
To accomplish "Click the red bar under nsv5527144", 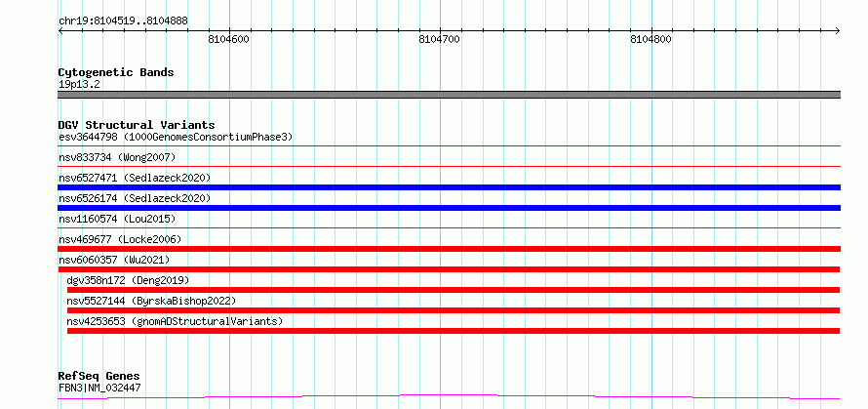I will [454, 310].
